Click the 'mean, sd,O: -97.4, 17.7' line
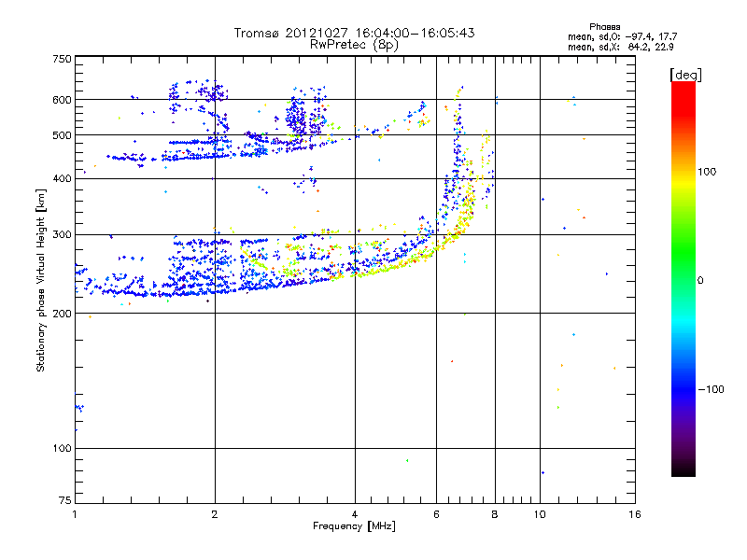The width and height of the screenshot is (747, 560). click(622, 36)
